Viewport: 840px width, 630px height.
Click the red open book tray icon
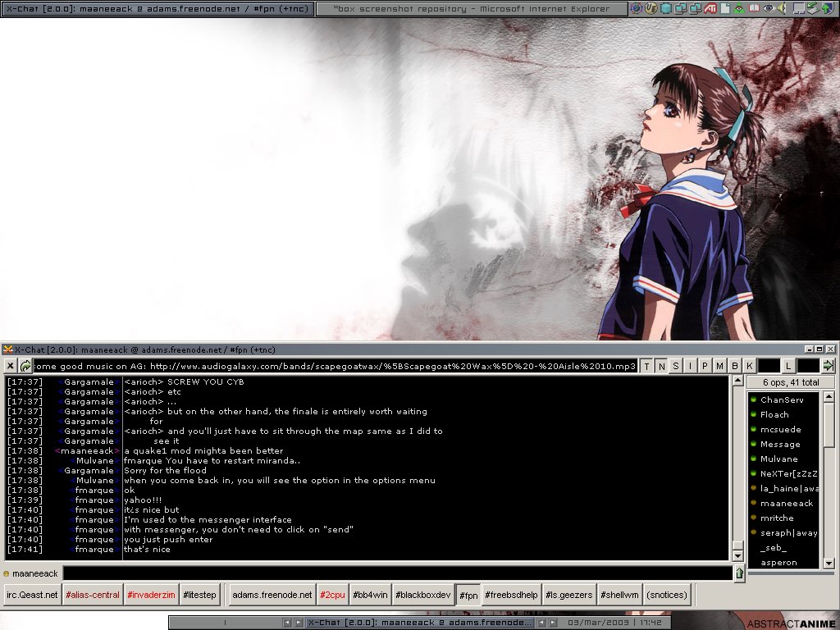coord(755,8)
